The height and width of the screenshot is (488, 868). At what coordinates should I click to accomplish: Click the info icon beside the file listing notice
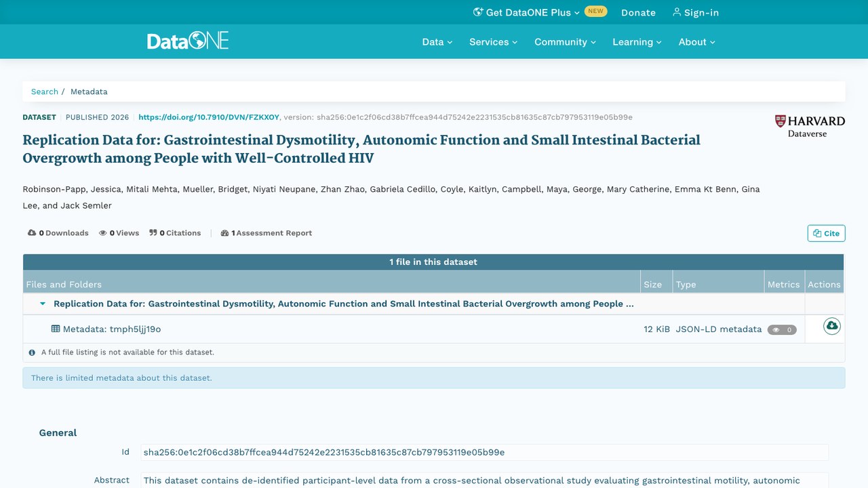click(32, 352)
